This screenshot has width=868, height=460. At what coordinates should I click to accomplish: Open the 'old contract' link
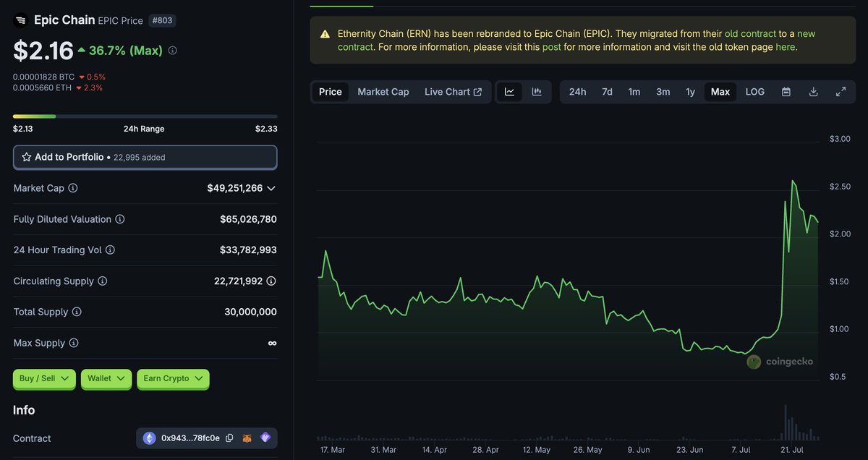click(751, 34)
